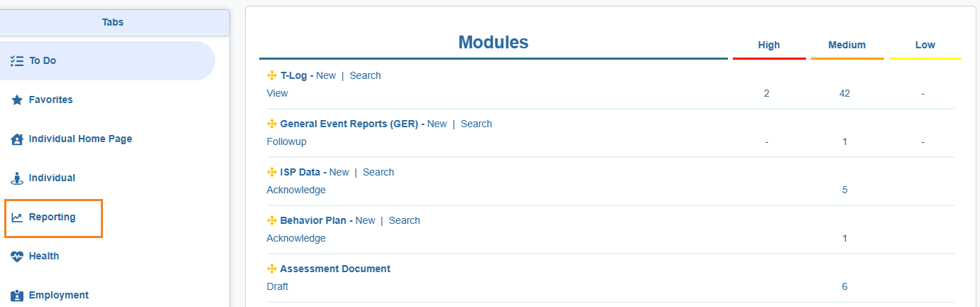Click the Health heart icon
980x307 pixels.
[18, 257]
